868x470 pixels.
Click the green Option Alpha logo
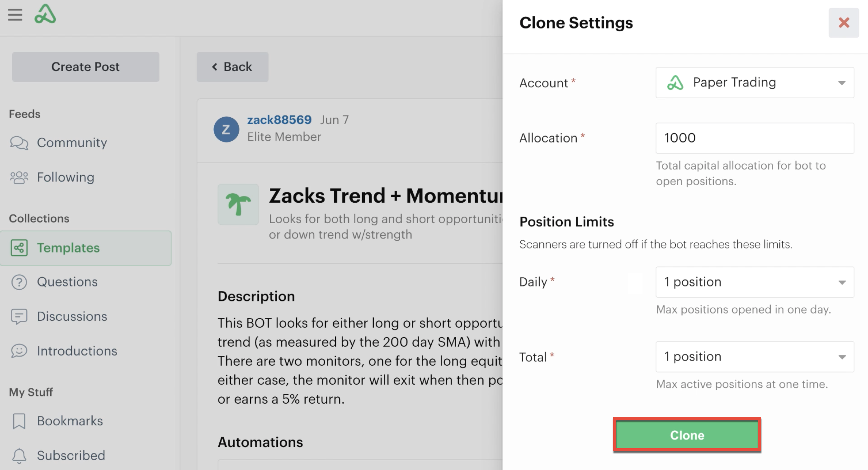pyautogui.click(x=45, y=14)
